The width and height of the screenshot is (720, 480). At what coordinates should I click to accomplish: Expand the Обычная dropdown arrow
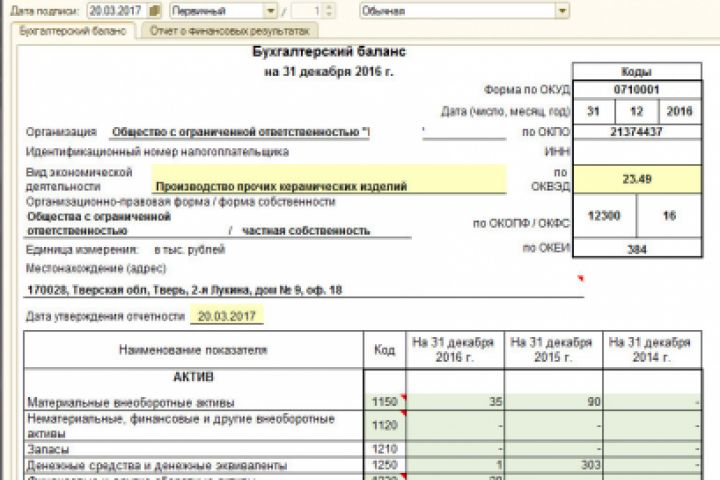point(562,10)
